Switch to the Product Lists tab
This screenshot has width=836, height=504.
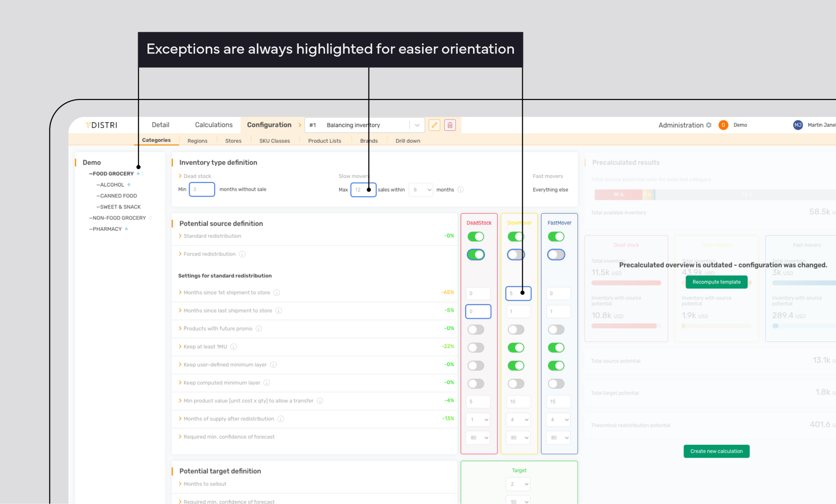coord(324,141)
